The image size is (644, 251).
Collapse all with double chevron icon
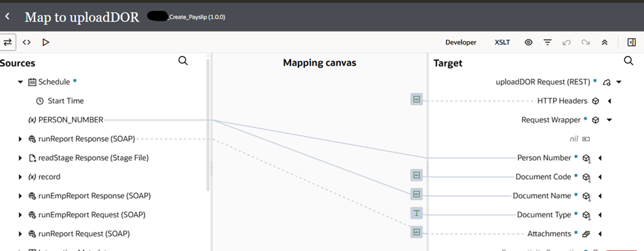(x=604, y=42)
